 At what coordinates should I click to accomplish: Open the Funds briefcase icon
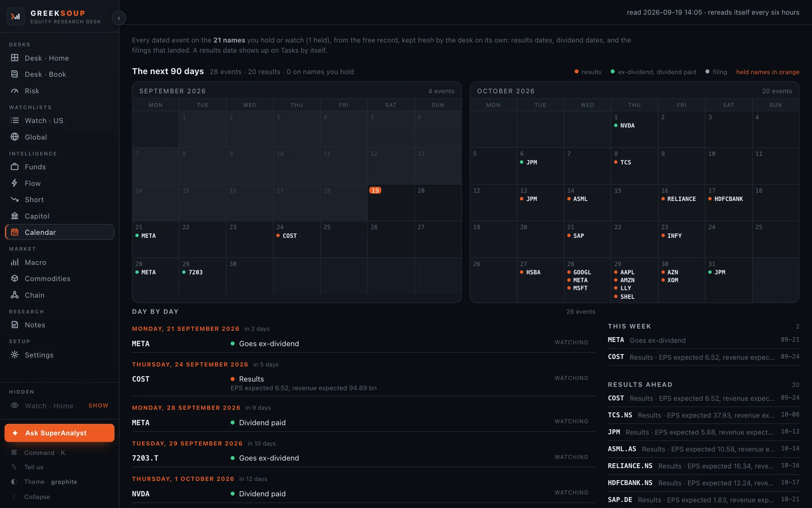click(15, 167)
